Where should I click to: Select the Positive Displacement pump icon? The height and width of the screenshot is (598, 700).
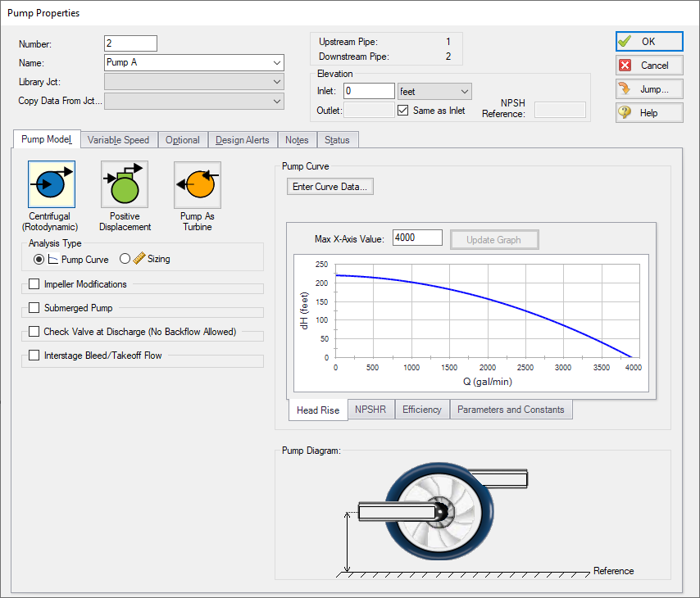(x=125, y=184)
